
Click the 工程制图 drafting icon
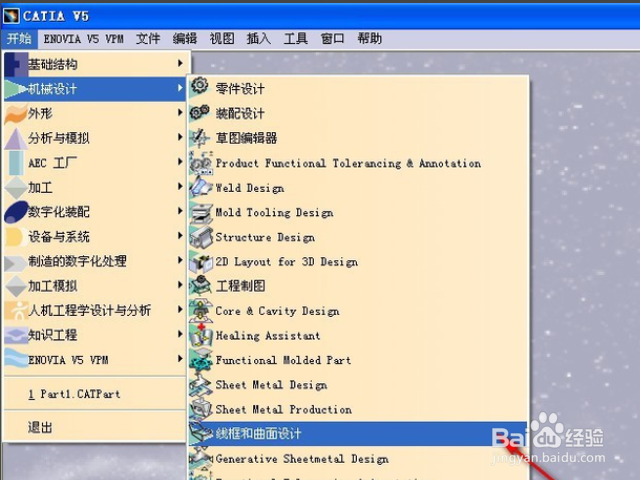[x=200, y=286]
